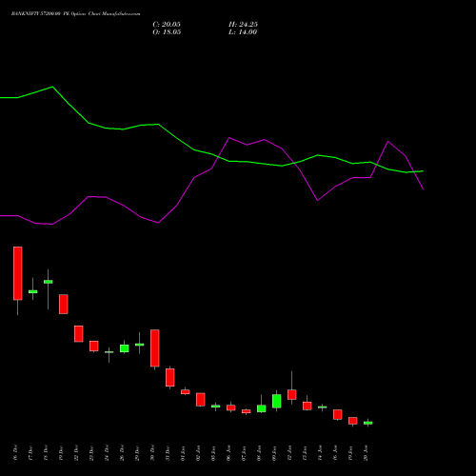Click the close value C: 20.05

click(167, 25)
